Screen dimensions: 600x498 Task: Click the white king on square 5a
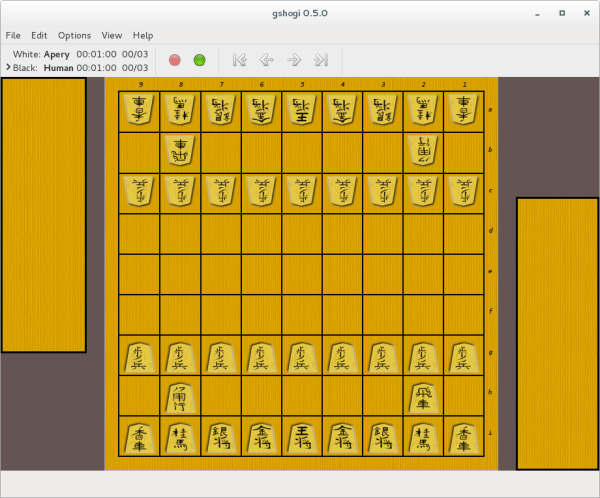point(302,111)
